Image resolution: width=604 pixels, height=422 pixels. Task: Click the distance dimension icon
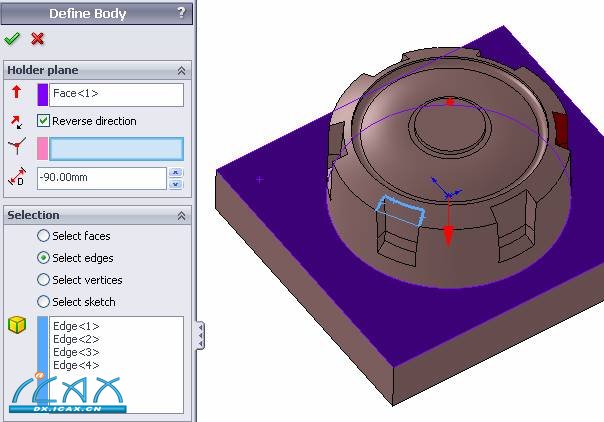(x=17, y=177)
